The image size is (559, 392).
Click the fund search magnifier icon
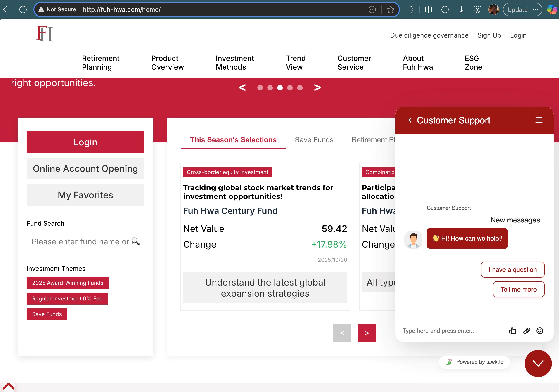pos(136,241)
